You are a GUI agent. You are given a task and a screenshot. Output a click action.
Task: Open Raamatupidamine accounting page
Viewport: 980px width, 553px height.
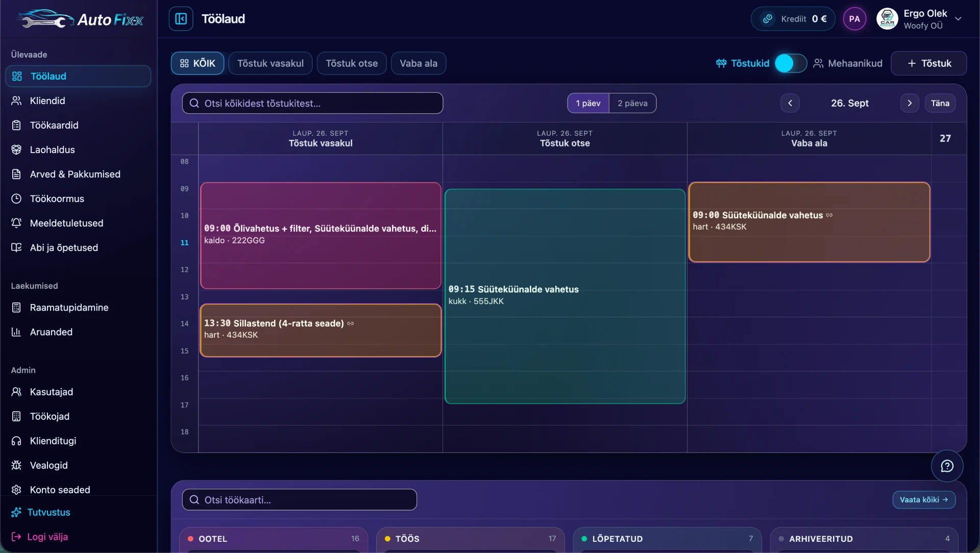(78, 307)
